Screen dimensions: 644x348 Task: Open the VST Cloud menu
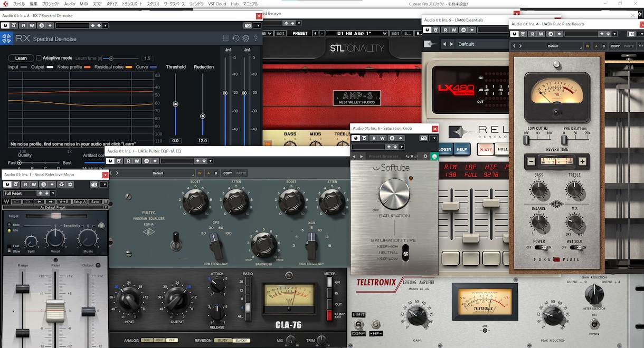[217, 4]
